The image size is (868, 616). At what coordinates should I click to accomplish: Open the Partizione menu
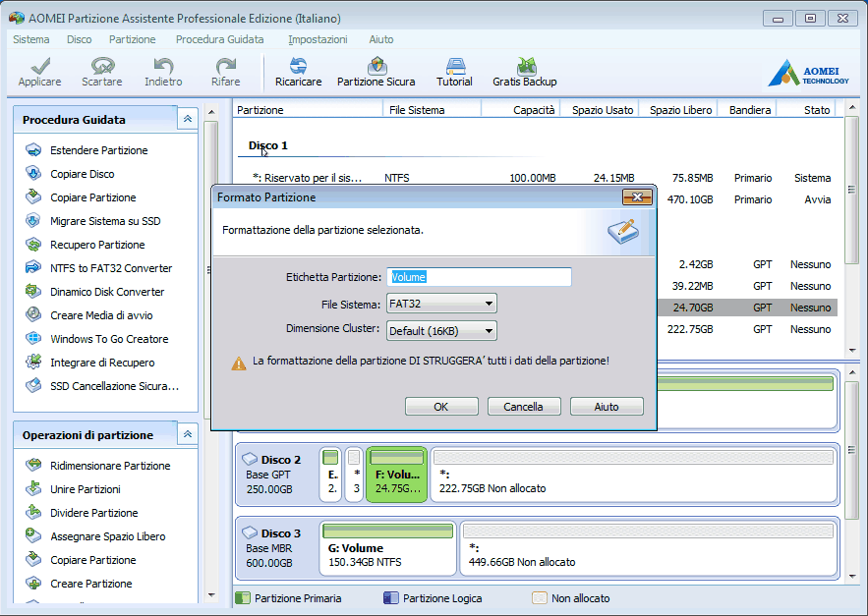pos(132,39)
